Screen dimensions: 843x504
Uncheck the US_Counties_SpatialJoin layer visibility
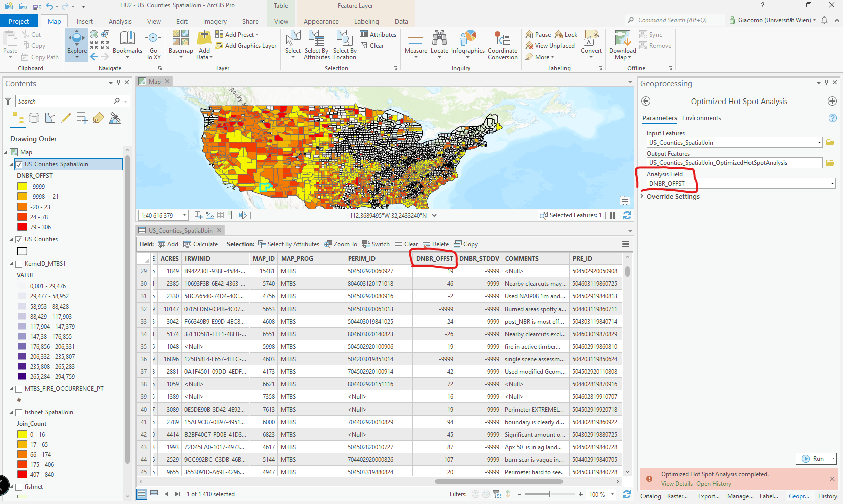[19, 164]
